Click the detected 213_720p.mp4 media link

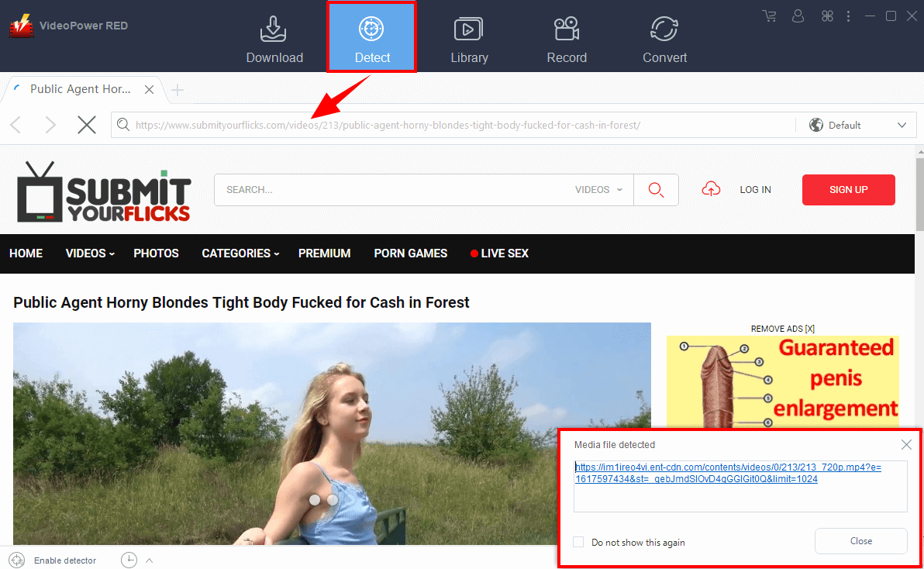pyautogui.click(x=728, y=473)
